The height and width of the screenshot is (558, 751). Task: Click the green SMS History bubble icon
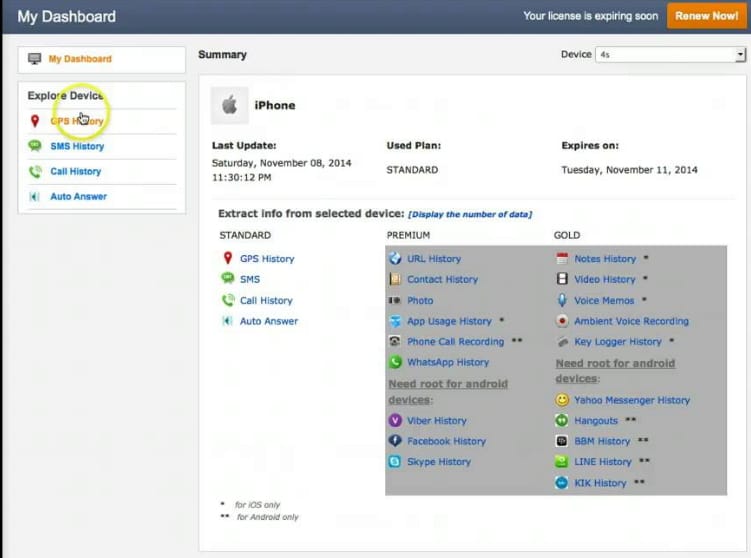tap(35, 146)
